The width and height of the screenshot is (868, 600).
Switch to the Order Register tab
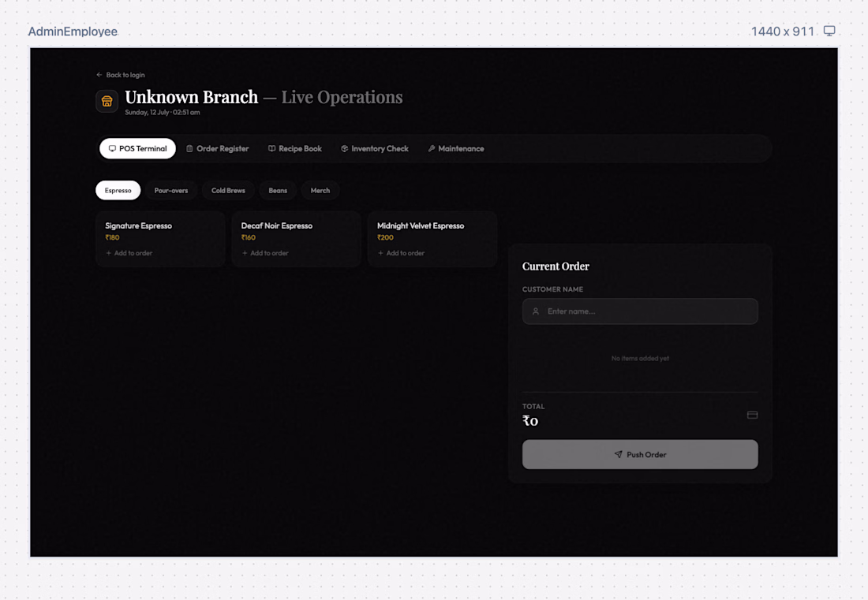pos(218,149)
